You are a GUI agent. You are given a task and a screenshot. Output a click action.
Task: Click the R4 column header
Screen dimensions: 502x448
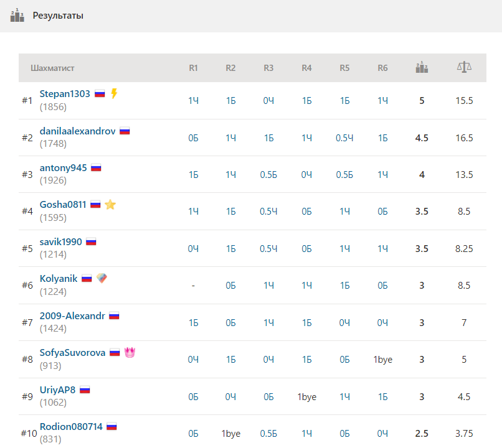tap(306, 68)
